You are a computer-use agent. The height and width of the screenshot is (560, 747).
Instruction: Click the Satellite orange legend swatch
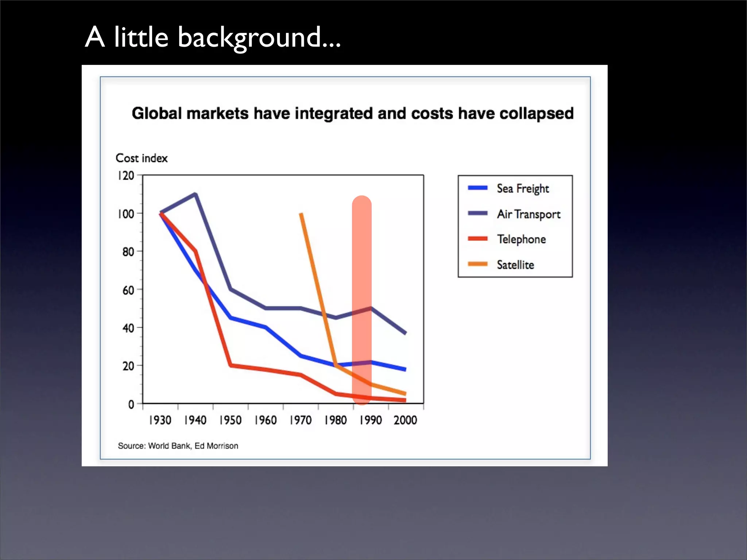coord(477,264)
